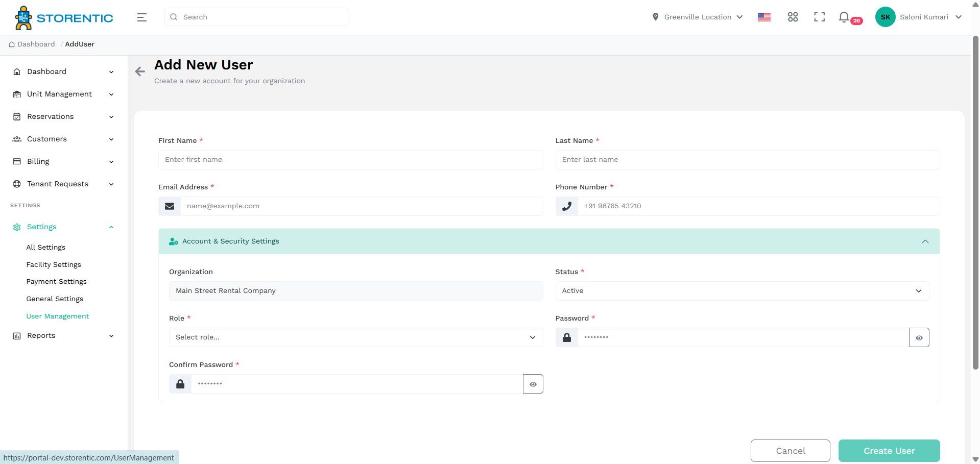This screenshot has height=464, width=980.
Task: Reveal the Confirm Password value
Action: [533, 383]
